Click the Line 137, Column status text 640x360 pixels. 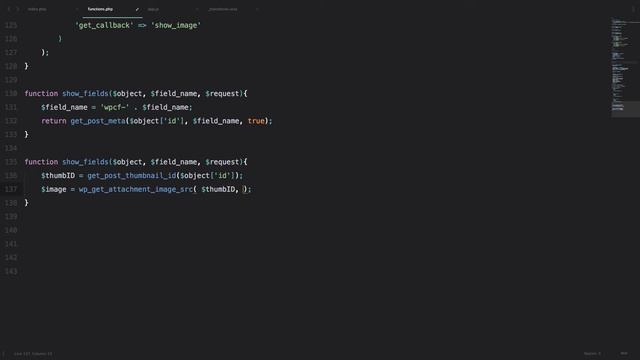33,353
